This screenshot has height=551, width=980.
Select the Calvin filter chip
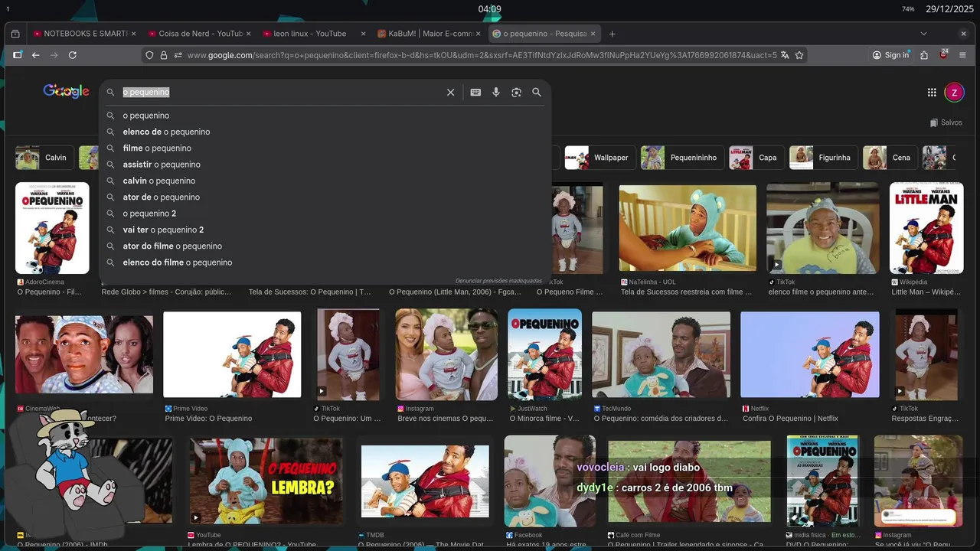coord(44,158)
